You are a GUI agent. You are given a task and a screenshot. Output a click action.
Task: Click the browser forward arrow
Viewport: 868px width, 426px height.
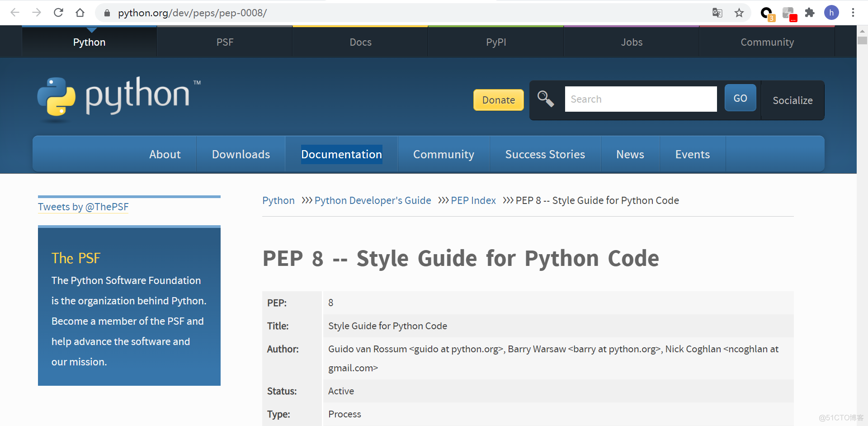tap(37, 13)
